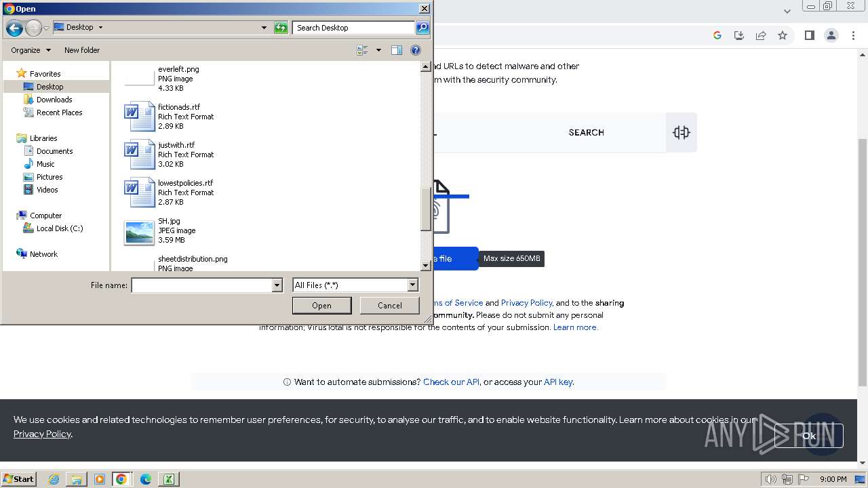This screenshot has height=488, width=868.
Task: Click New folder in dialog toolbar
Action: point(82,50)
